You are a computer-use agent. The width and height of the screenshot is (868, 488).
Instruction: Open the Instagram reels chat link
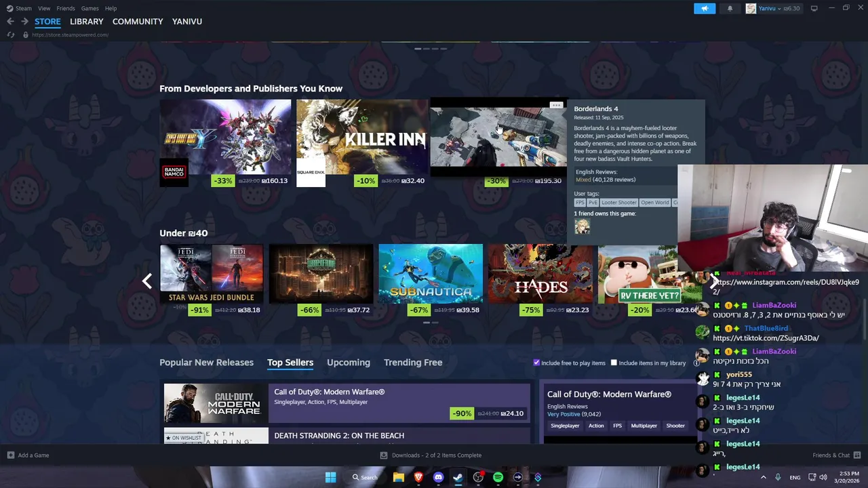pyautogui.click(x=786, y=286)
